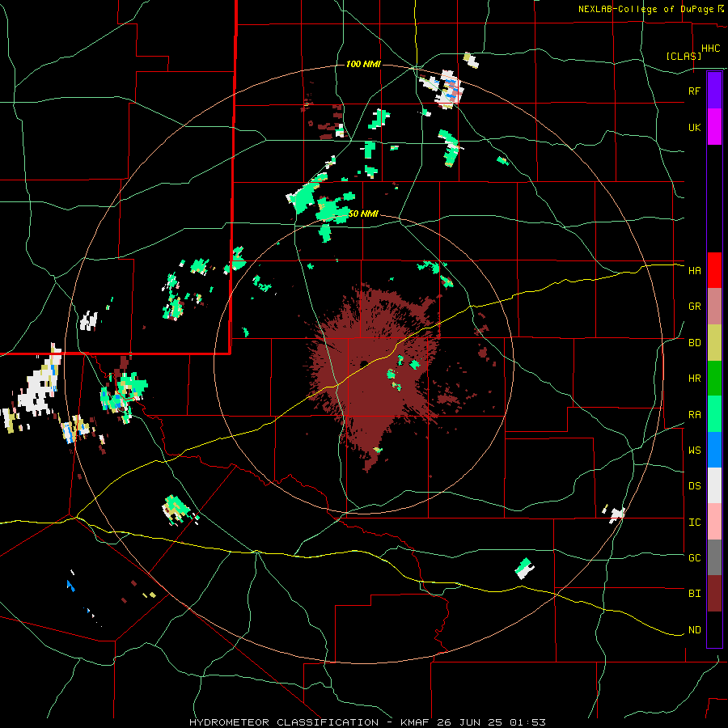Screen dimensions: 728x728
Task: Click the RF legend label
Action: (x=695, y=91)
